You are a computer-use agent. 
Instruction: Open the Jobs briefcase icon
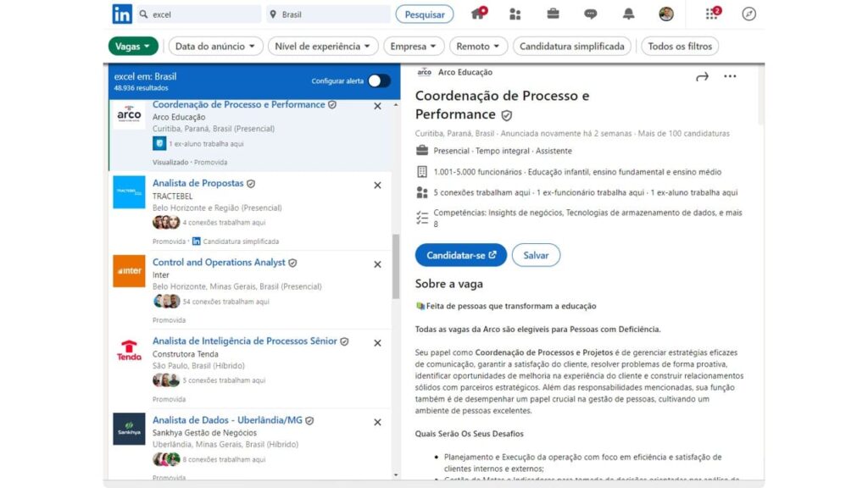[553, 14]
